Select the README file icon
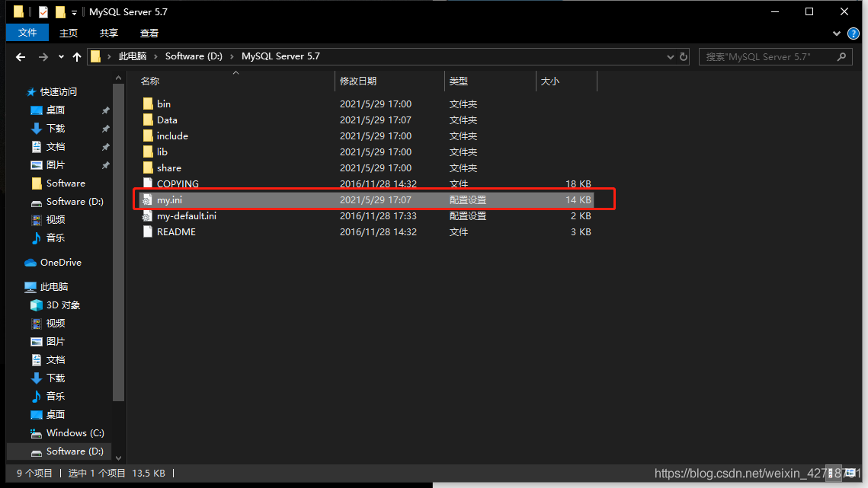Image resolution: width=868 pixels, height=488 pixels. [x=148, y=232]
